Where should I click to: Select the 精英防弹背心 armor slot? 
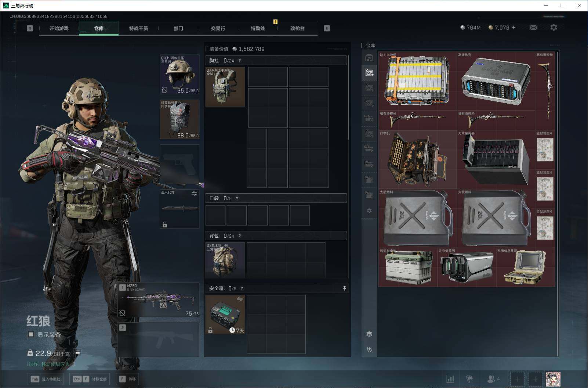tap(179, 119)
